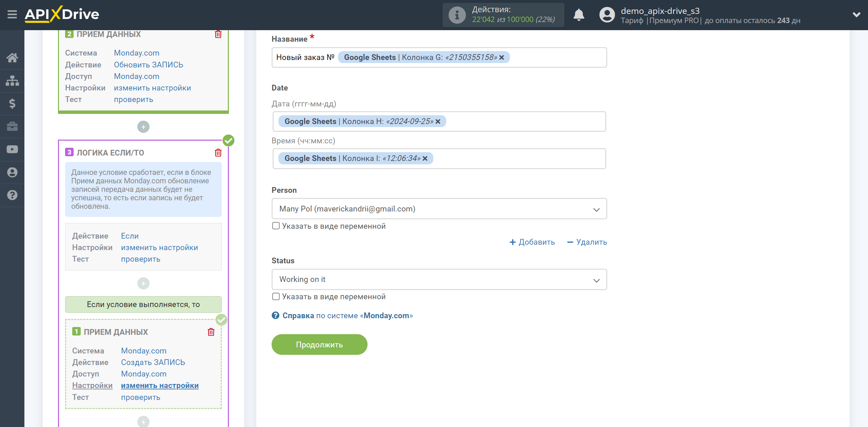This screenshot has height=427, width=868.
Task: Click + Добавить link
Action: 532,242
